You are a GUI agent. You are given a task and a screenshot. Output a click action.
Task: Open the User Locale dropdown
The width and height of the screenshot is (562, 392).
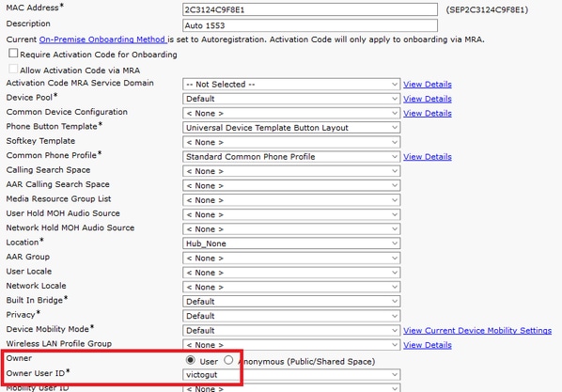(x=291, y=273)
